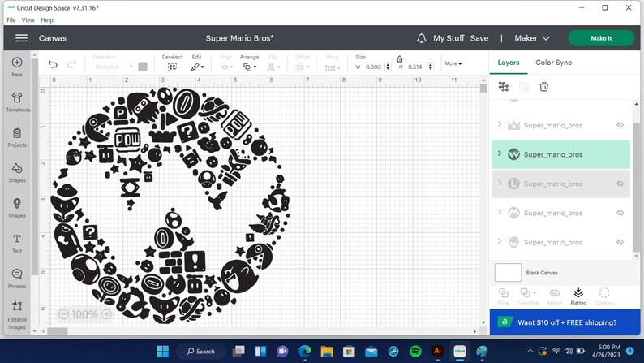
Task: Switch to the Layers tab
Action: (x=509, y=63)
